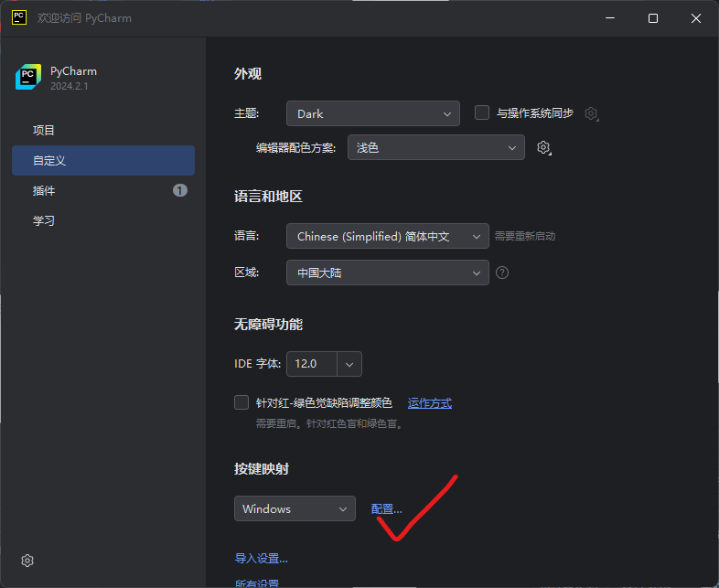Image resolution: width=719 pixels, height=588 pixels.
Task: Select the 自定义 tab
Action: click(x=103, y=160)
